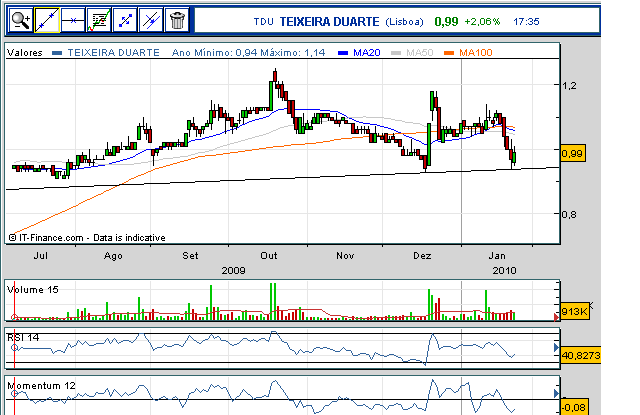Select the zoom magnifier tool

(x=21, y=20)
